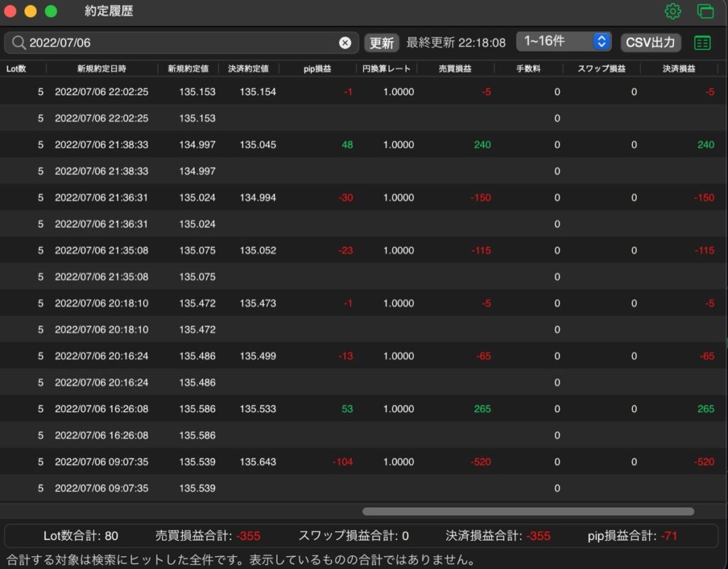
Task: Clear the search field with X icon
Action: point(345,43)
